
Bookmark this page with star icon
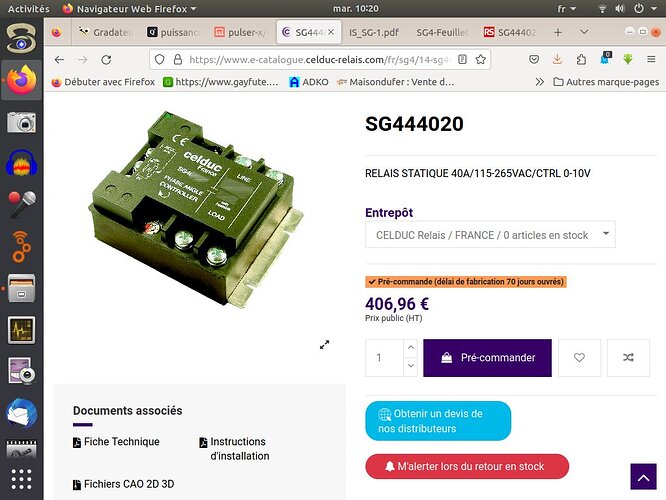(x=481, y=59)
